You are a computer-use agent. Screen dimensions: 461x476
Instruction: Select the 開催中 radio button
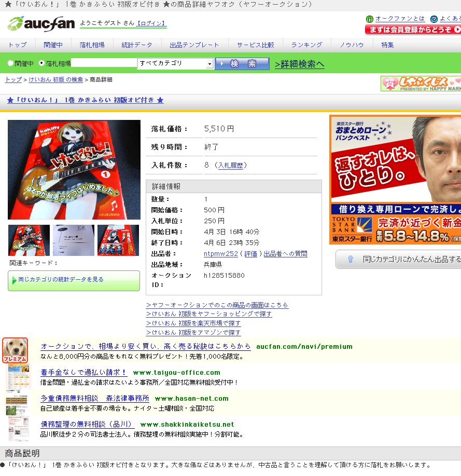point(10,63)
